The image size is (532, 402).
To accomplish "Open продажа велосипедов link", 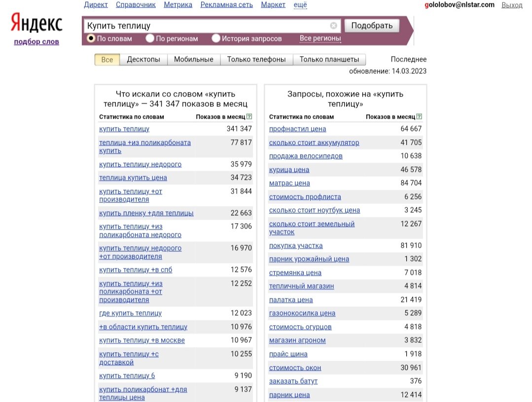I will pyautogui.click(x=306, y=156).
